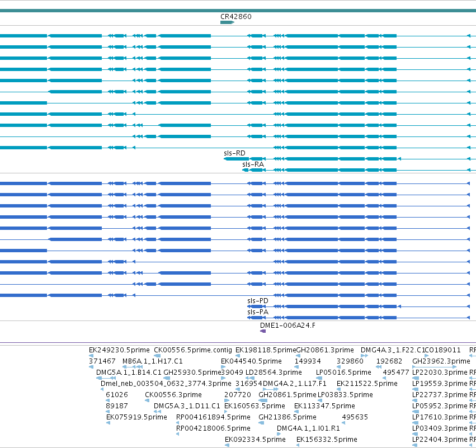Click the 495477 feature label
476x448 pixels.
tap(396, 372)
